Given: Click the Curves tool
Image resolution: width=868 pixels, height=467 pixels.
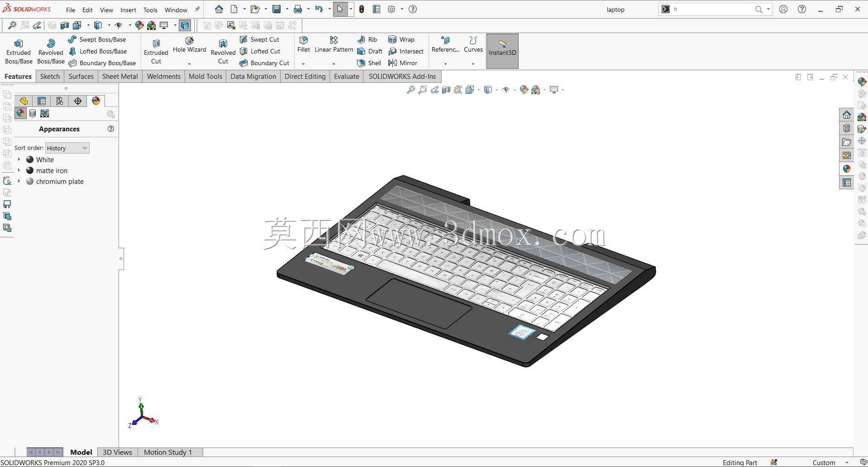Looking at the screenshot, I should tap(473, 45).
